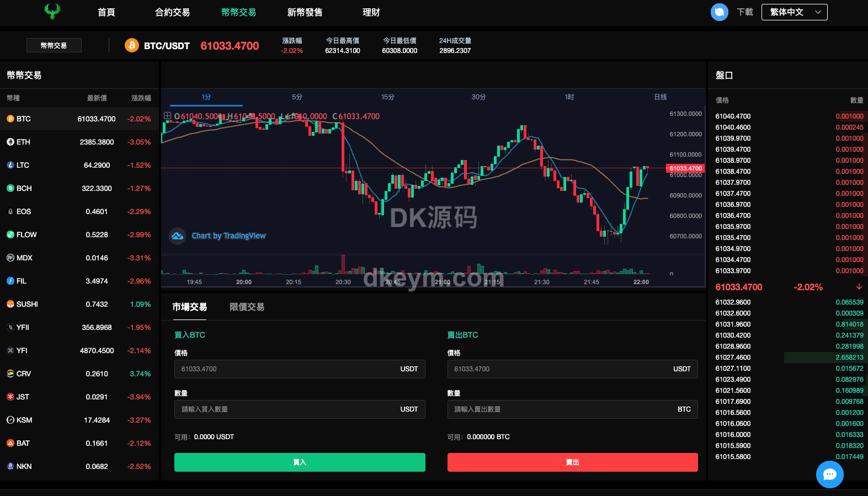The height and width of the screenshot is (496, 868).
Task: Open the live chat support bubble
Action: click(x=829, y=474)
